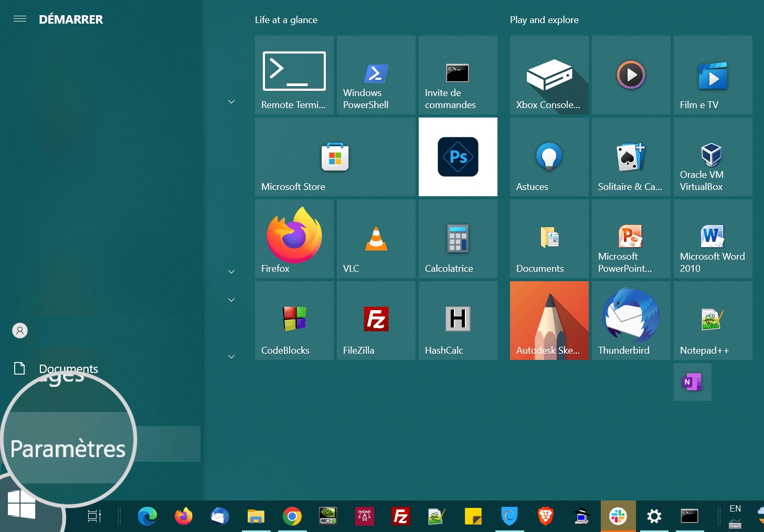764x532 pixels.
Task: Launch the HashCalc tile
Action: [x=458, y=321]
